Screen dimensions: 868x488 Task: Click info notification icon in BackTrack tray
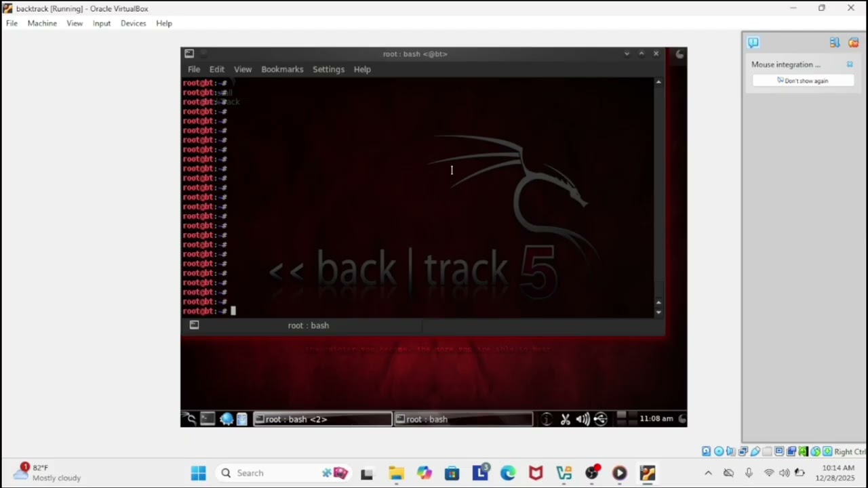[x=547, y=419]
